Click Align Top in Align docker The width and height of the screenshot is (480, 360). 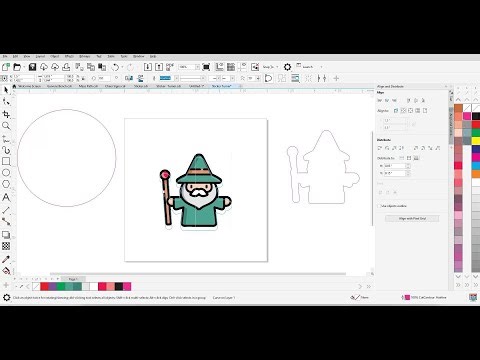click(x=409, y=100)
